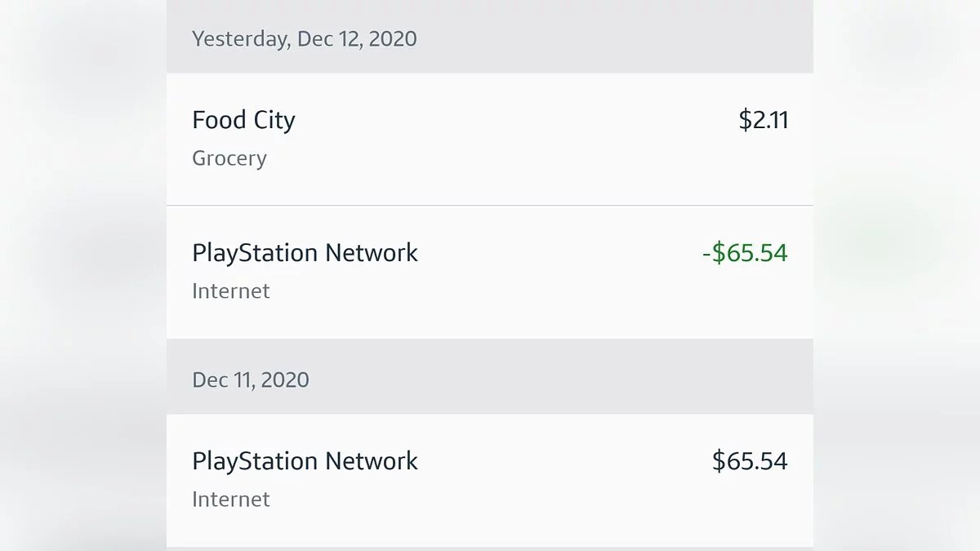Click the Dec 11, 2020 date header
Image resolution: width=980 pixels, height=551 pixels.
(251, 380)
